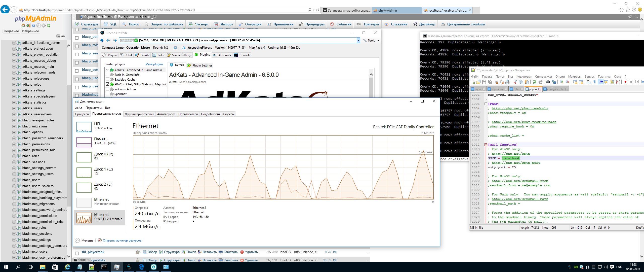Screen dimensions: 644x272
Task: Collapse Task Manager details with Меньше
Action: click(85, 241)
